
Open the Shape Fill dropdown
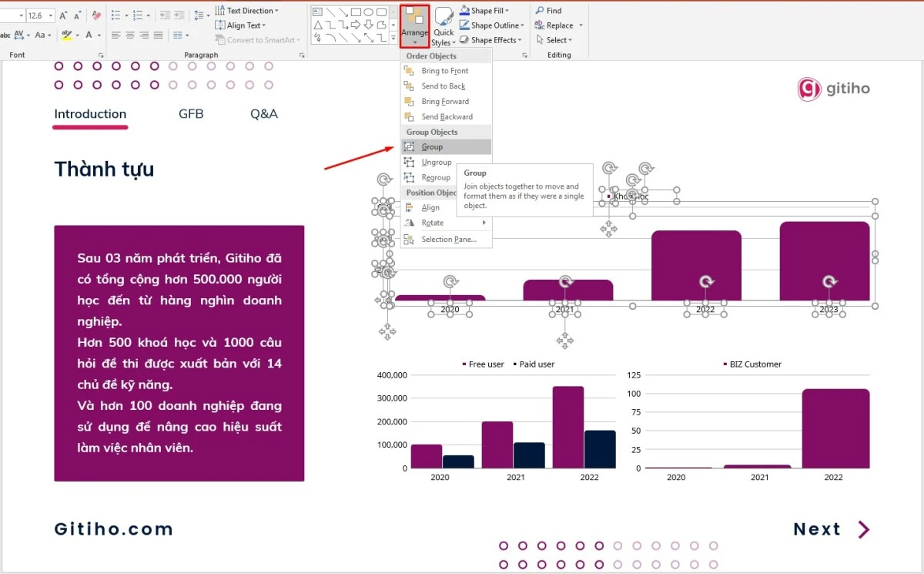[484, 11]
